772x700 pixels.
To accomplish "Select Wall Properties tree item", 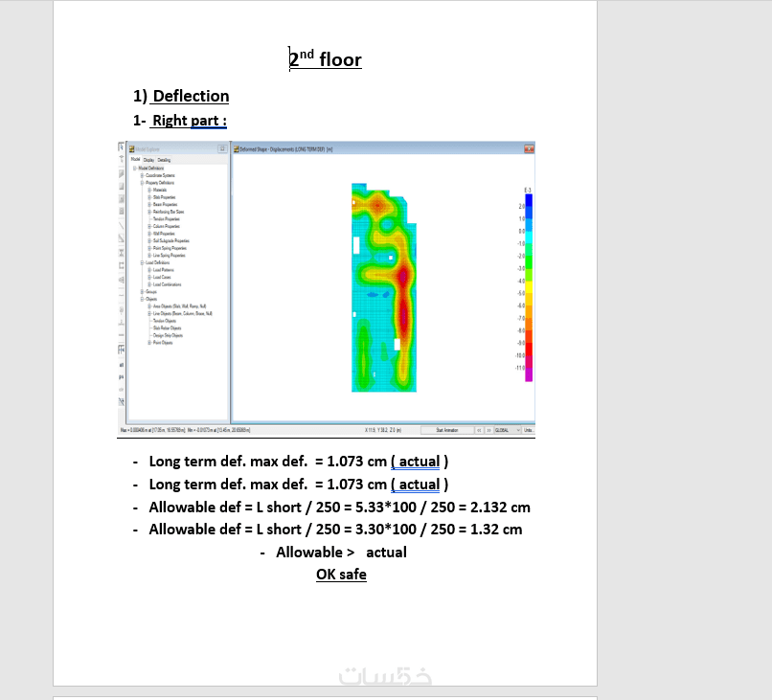I will pos(164,234).
